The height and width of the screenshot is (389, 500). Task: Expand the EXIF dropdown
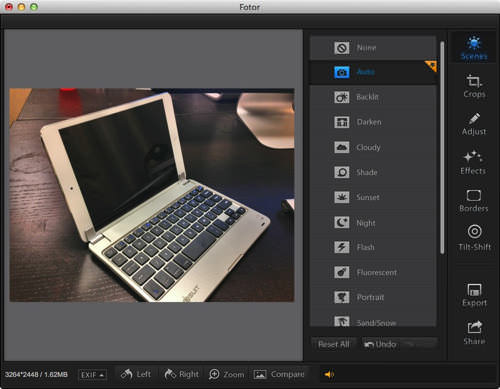click(92, 375)
